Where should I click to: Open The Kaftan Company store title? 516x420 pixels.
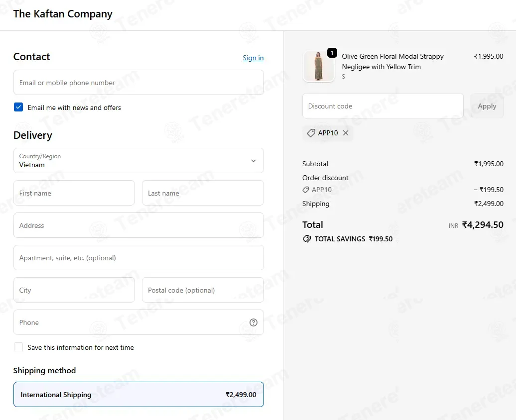[63, 14]
